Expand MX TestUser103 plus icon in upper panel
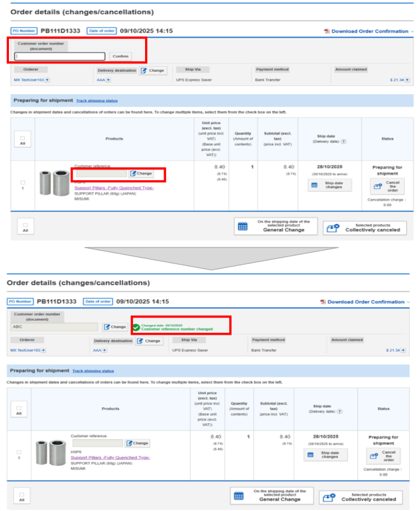The height and width of the screenshot is (511, 420). [x=47, y=80]
